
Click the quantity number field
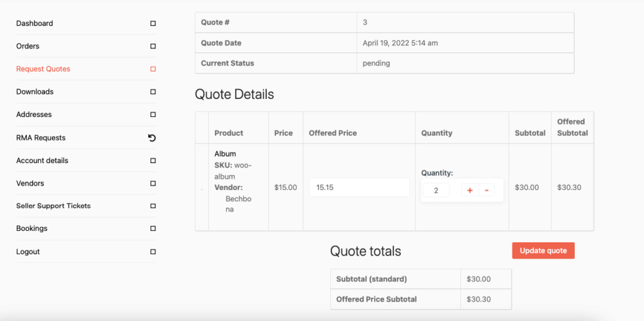(436, 190)
